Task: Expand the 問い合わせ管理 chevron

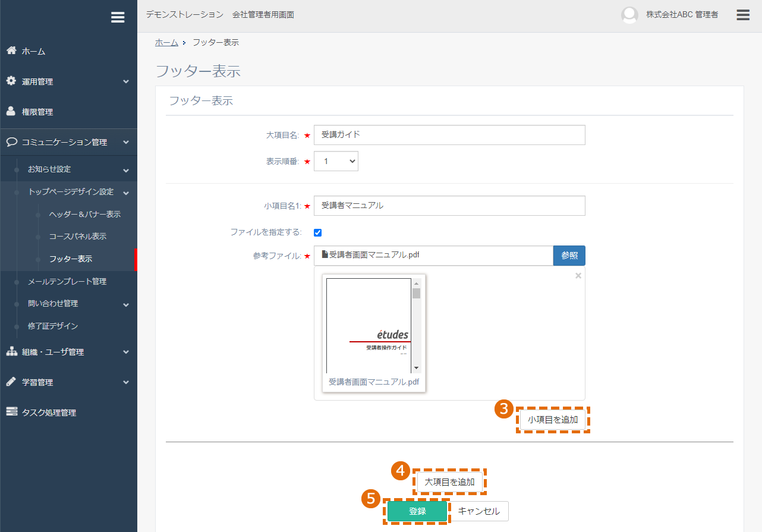Action: point(126,304)
